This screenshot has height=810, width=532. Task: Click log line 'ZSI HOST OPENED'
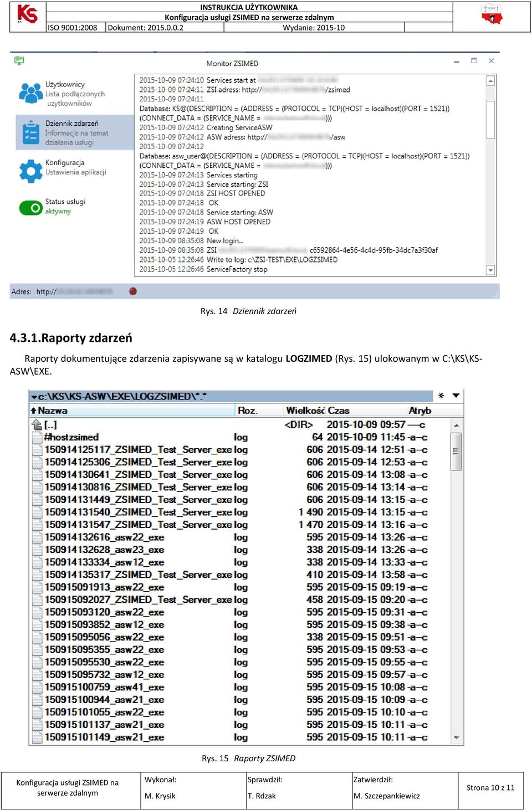click(236, 193)
